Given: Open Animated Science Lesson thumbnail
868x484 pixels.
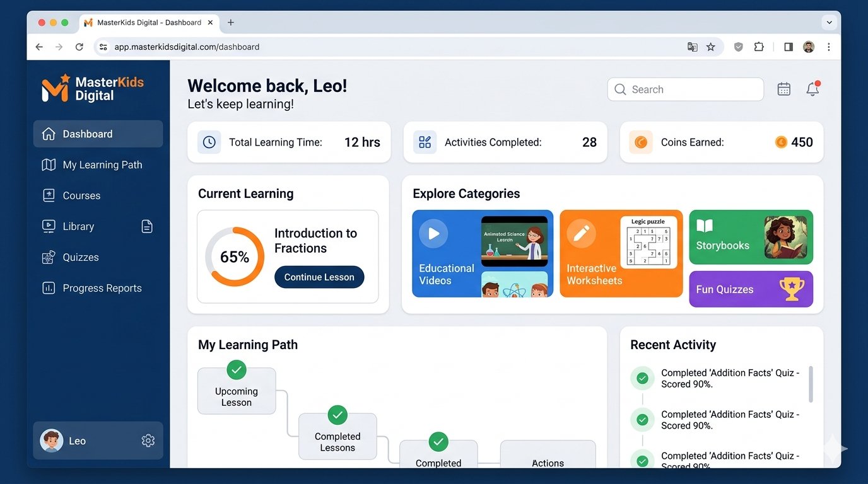Looking at the screenshot, I should coord(514,241).
